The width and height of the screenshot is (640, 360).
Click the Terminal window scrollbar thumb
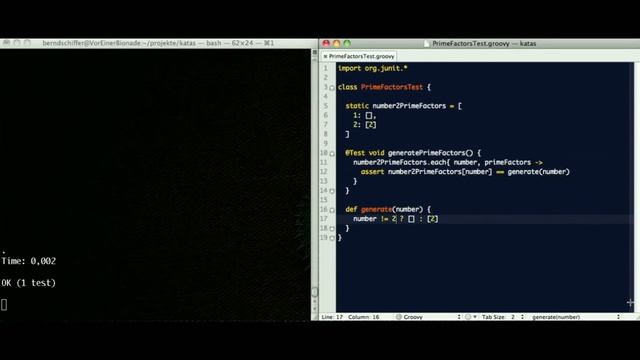pos(315,292)
